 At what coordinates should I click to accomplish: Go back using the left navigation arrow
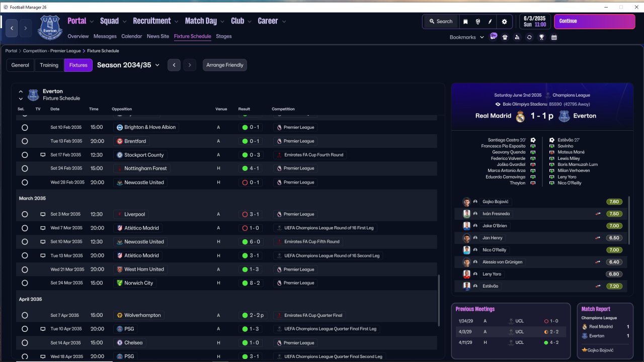(12, 28)
